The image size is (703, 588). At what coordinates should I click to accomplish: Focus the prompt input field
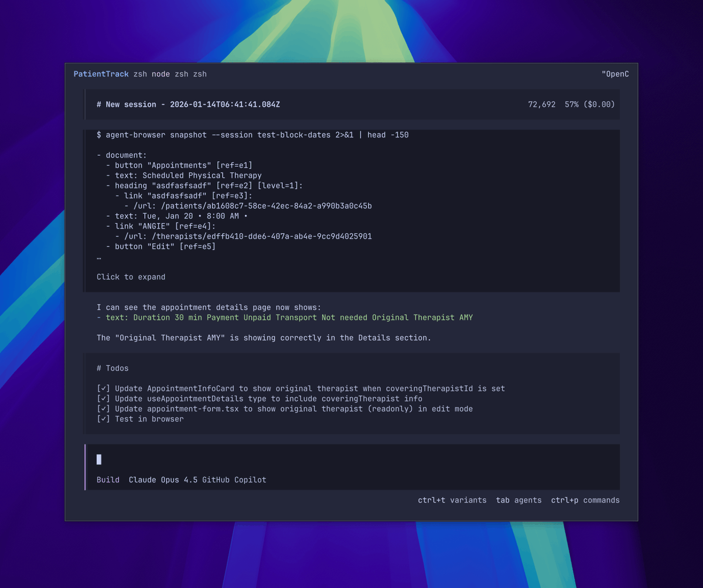coord(351,460)
